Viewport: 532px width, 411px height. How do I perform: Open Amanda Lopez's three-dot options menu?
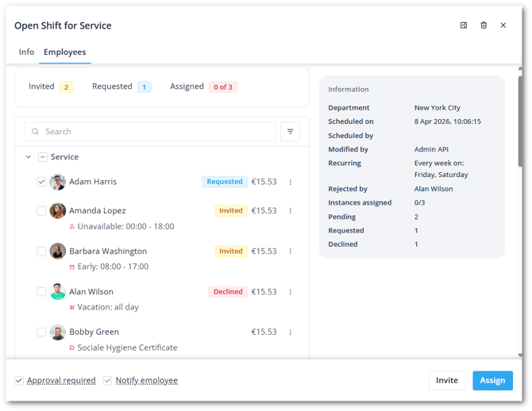[x=291, y=211]
